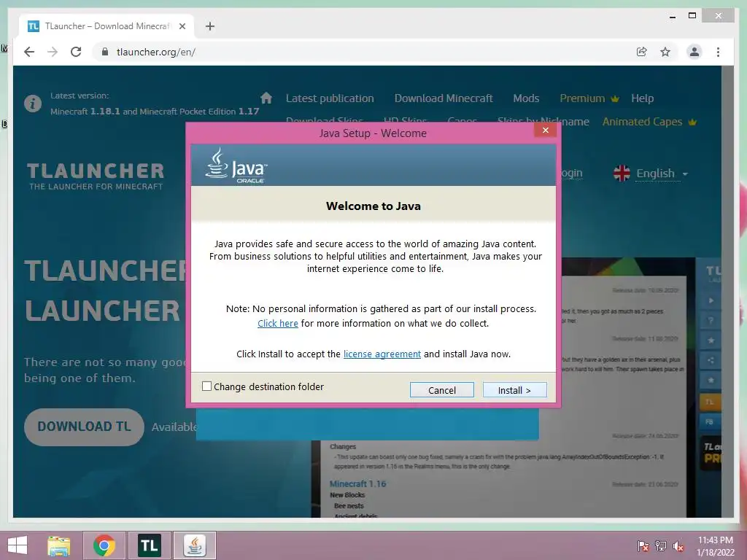
Task: Click the Chrome forward arrow
Action: pos(53,52)
